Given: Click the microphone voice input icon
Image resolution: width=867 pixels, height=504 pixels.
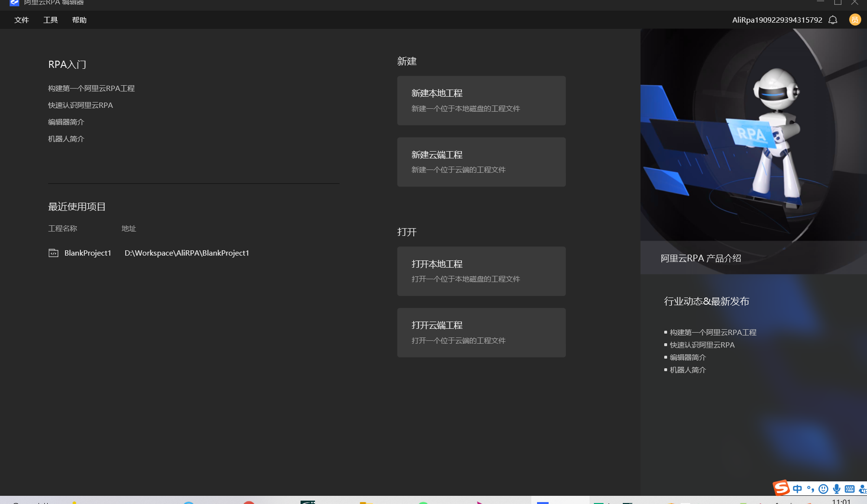Looking at the screenshot, I should point(837,489).
